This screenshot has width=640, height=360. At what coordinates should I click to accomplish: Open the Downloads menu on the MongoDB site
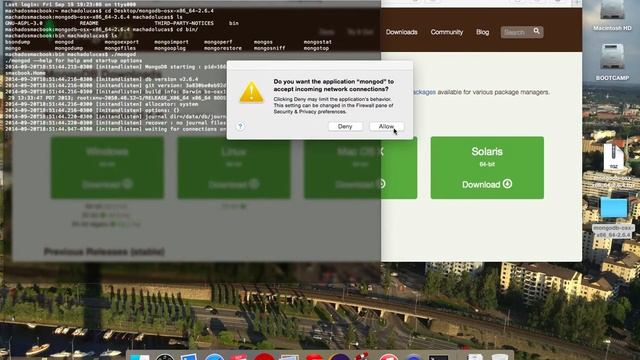(x=402, y=32)
